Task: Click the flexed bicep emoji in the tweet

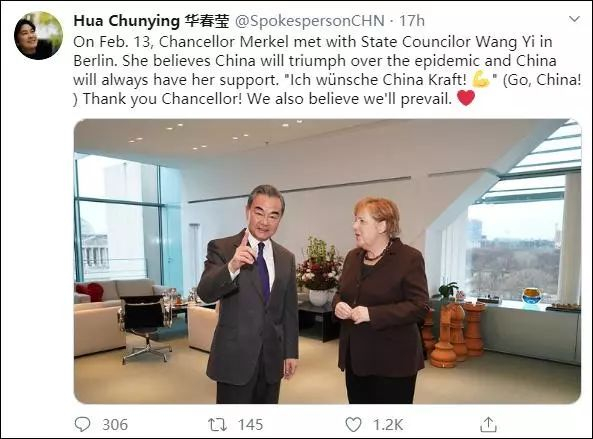Action: click(481, 80)
